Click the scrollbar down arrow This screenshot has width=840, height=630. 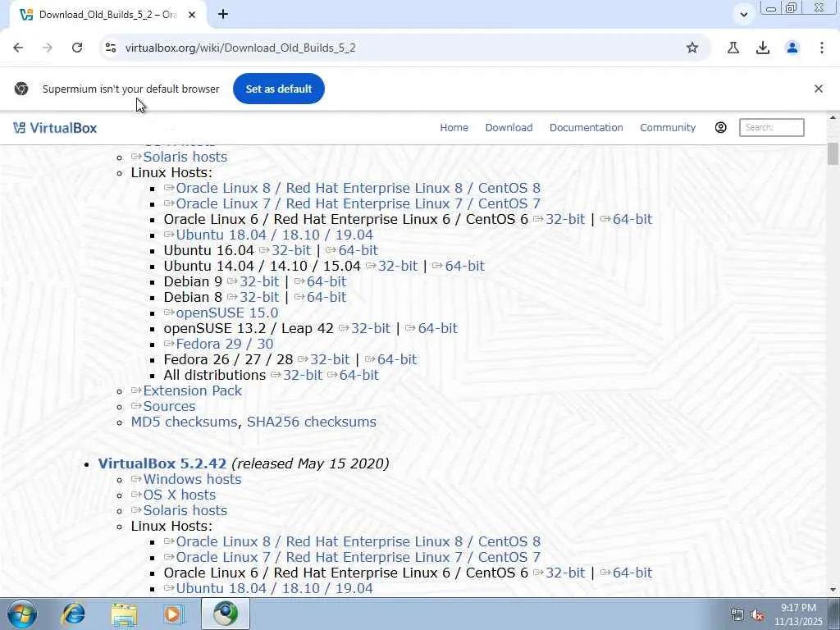(833, 590)
